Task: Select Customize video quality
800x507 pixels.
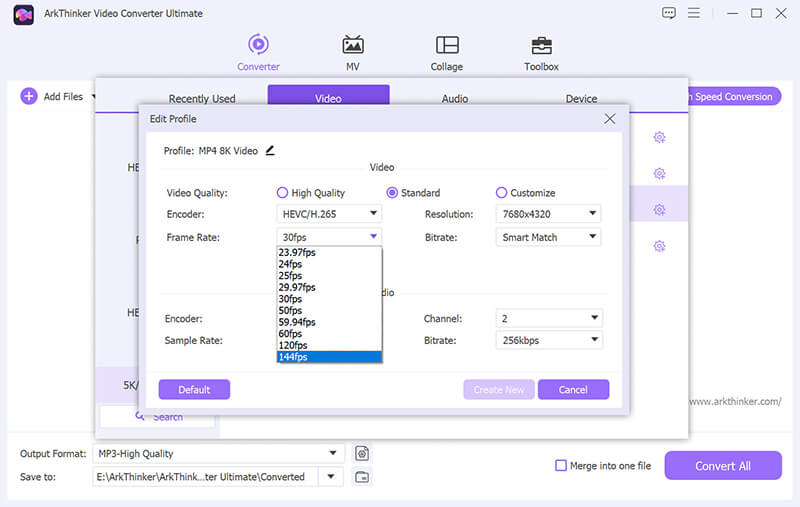Action: coord(502,193)
